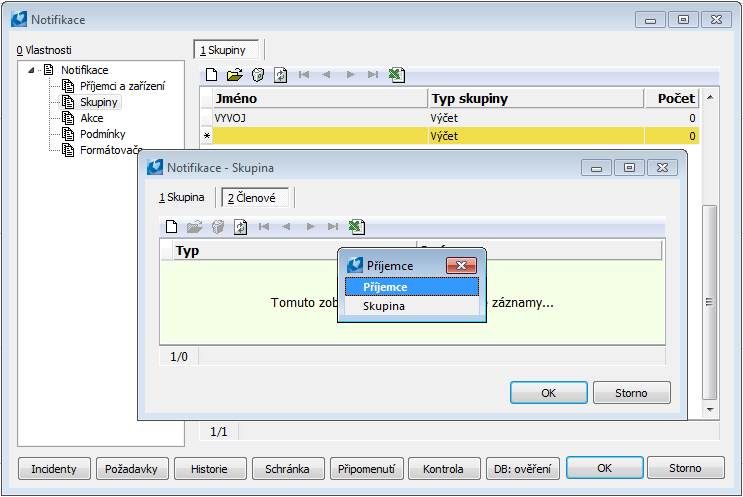Confirm with OK in main Notifikace window
The width and height of the screenshot is (743, 497).
coord(605,468)
